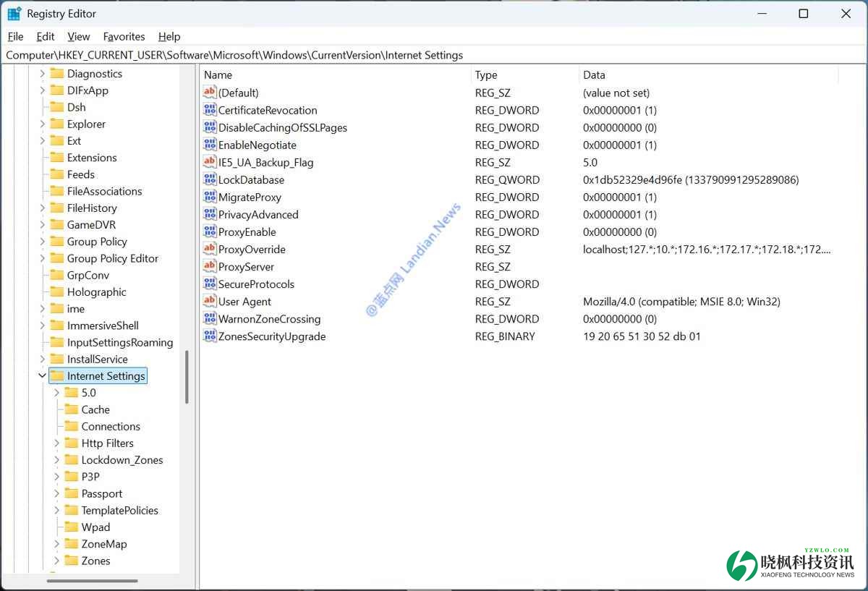The height and width of the screenshot is (591, 868).
Task: Click the CertificateRevocation value icon
Action: [x=210, y=110]
